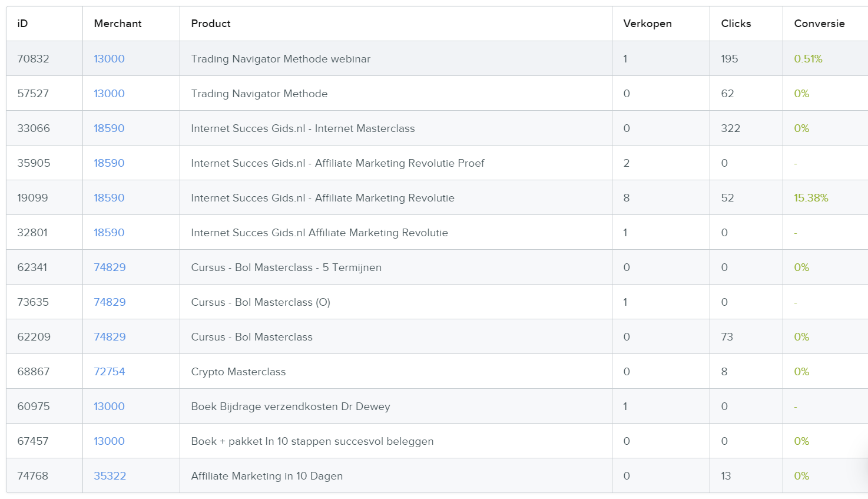
Task: Click the 322 clicks value
Action: pos(730,128)
